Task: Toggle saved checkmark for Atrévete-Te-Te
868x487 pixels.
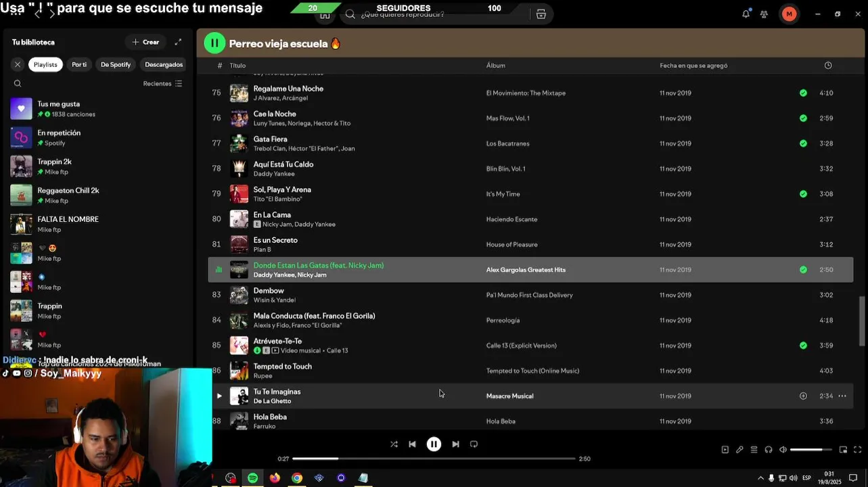Action: 803,345
